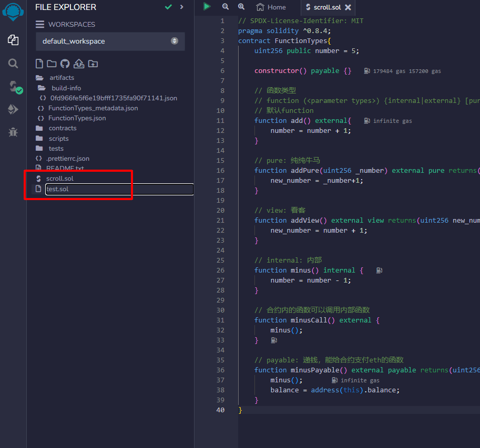Screen dimensions: 480x448
Task: Click the green Run script play button
Action: [207, 6]
